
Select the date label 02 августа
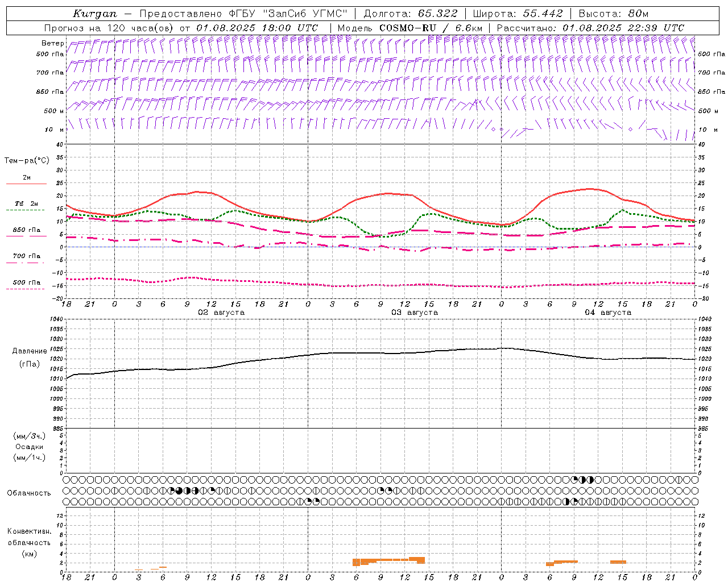coord(221,313)
